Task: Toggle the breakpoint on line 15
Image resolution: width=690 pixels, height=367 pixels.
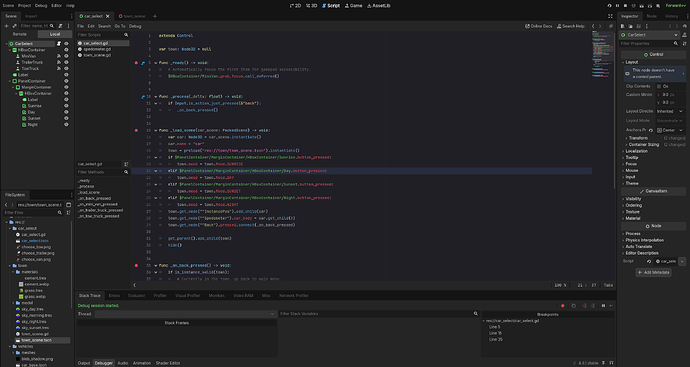Action: tap(136, 130)
